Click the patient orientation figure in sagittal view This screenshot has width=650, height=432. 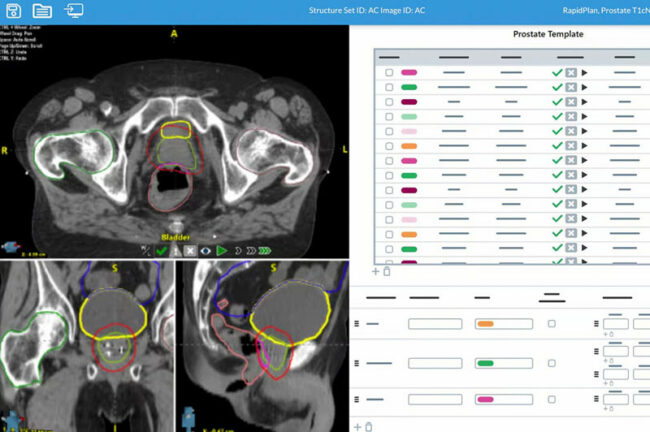click(189, 419)
